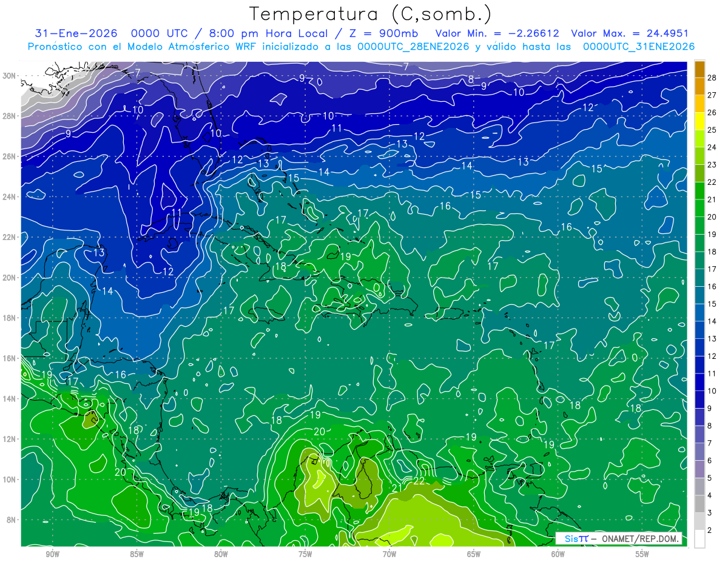Click the 22 contour label over Venezuela

coord(419,481)
